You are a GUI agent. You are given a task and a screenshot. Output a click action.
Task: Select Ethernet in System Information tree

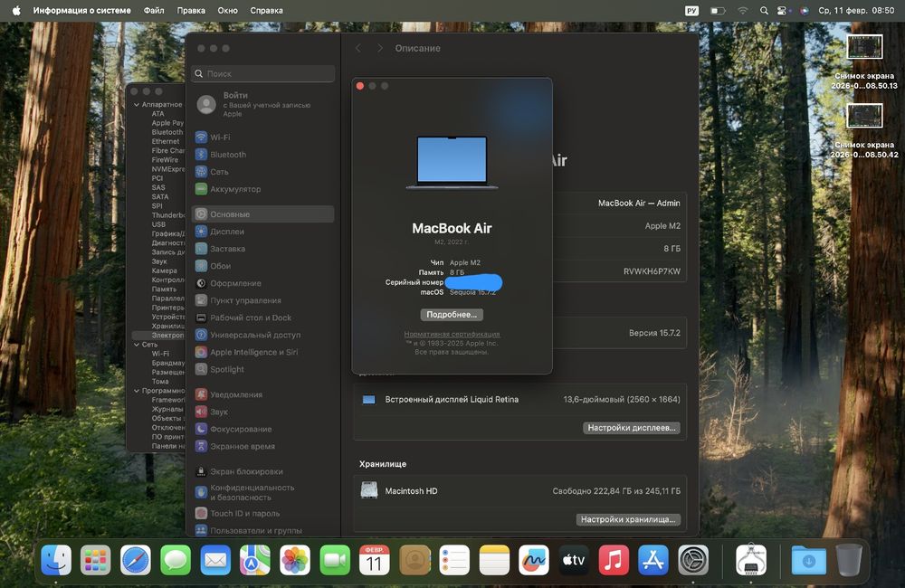tap(166, 141)
